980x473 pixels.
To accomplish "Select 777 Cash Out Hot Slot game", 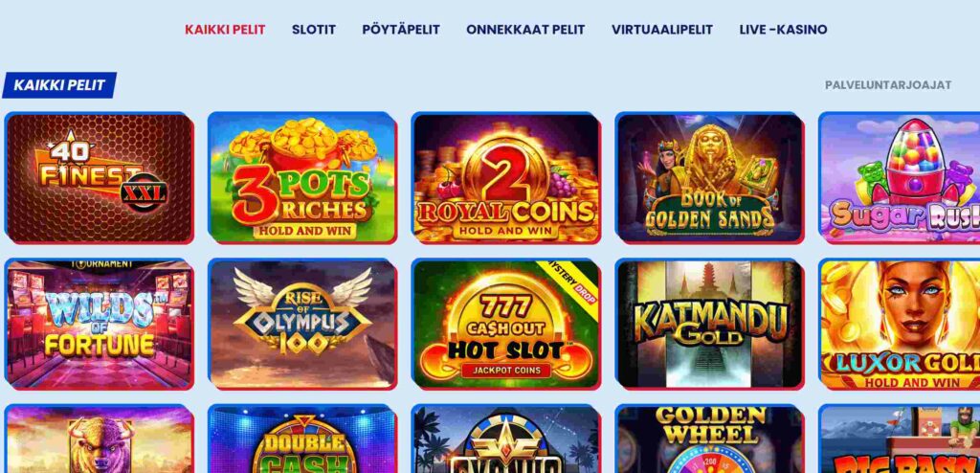I will click(506, 324).
